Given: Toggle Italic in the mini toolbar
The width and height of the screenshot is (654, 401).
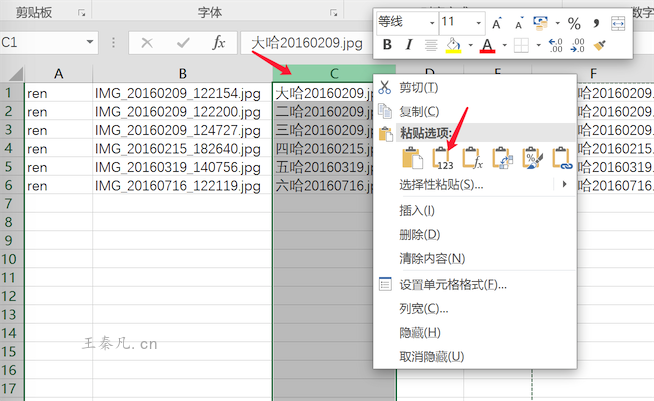Looking at the screenshot, I should click(x=409, y=45).
